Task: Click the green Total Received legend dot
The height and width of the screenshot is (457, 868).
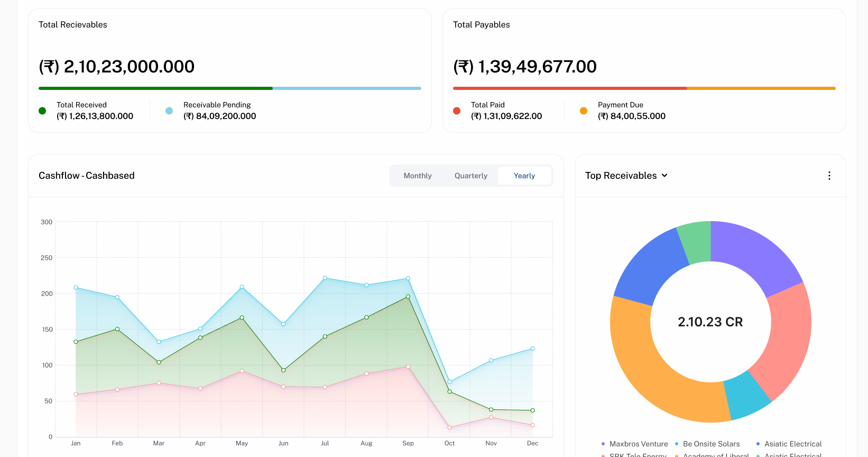Action: (x=42, y=111)
